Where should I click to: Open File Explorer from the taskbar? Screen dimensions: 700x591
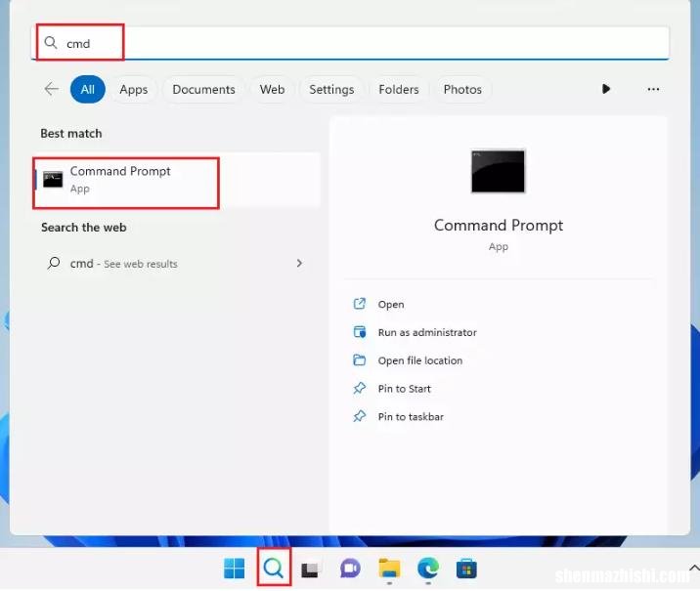click(x=389, y=569)
